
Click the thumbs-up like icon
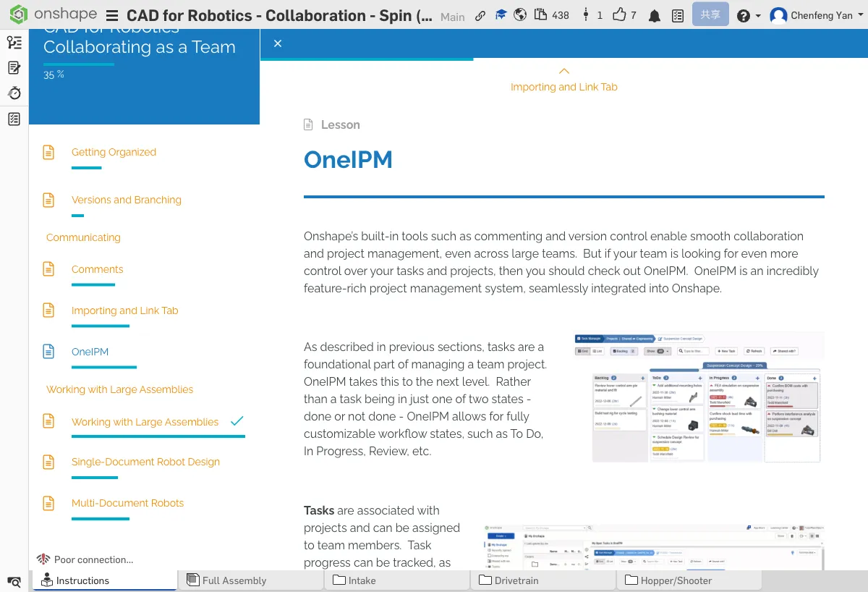point(619,15)
